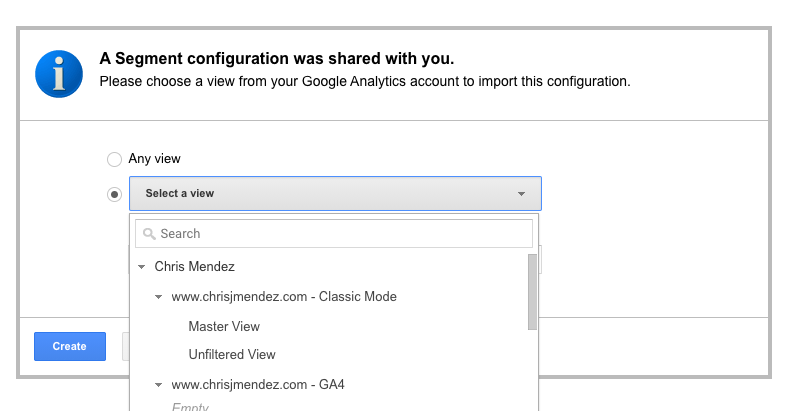Open the "Select a view" dropdown
The height and width of the screenshot is (411, 802).
pos(335,193)
